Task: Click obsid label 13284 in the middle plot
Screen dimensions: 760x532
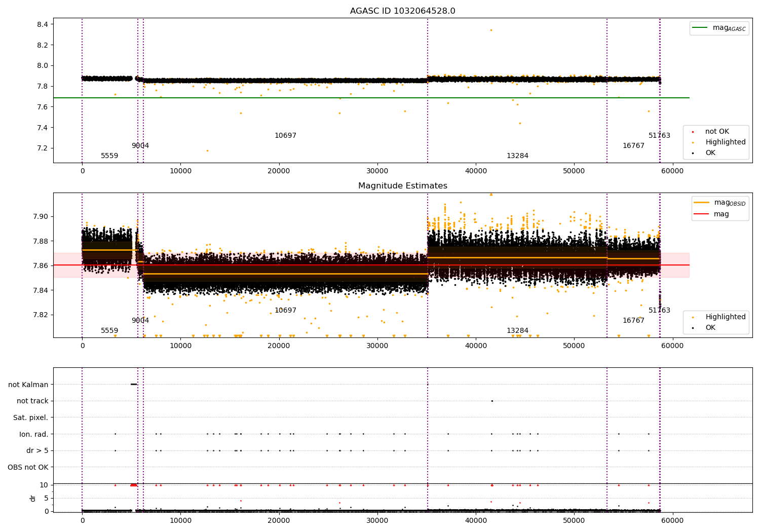Action: 517,331
